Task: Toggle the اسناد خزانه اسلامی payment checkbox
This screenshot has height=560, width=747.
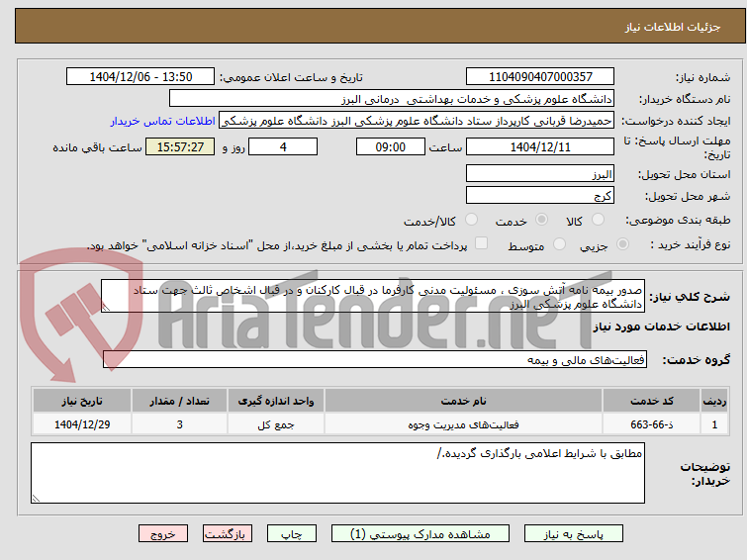Action: pyautogui.click(x=482, y=243)
